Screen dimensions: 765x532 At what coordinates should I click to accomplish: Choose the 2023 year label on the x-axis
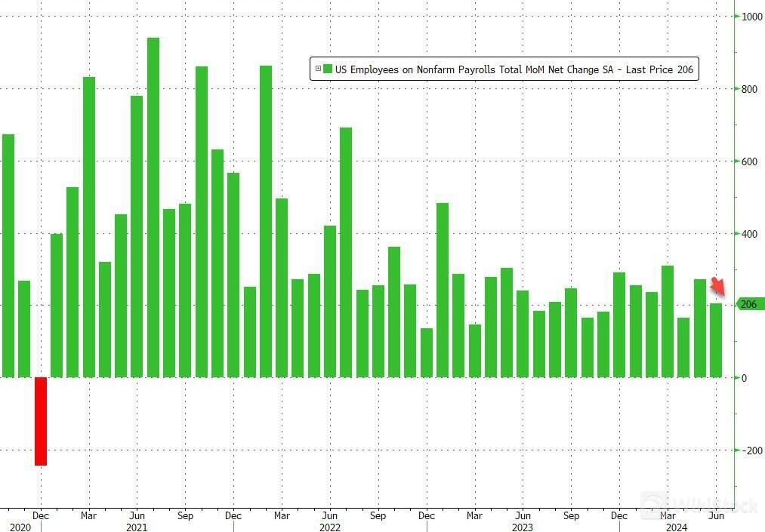pyautogui.click(x=523, y=527)
